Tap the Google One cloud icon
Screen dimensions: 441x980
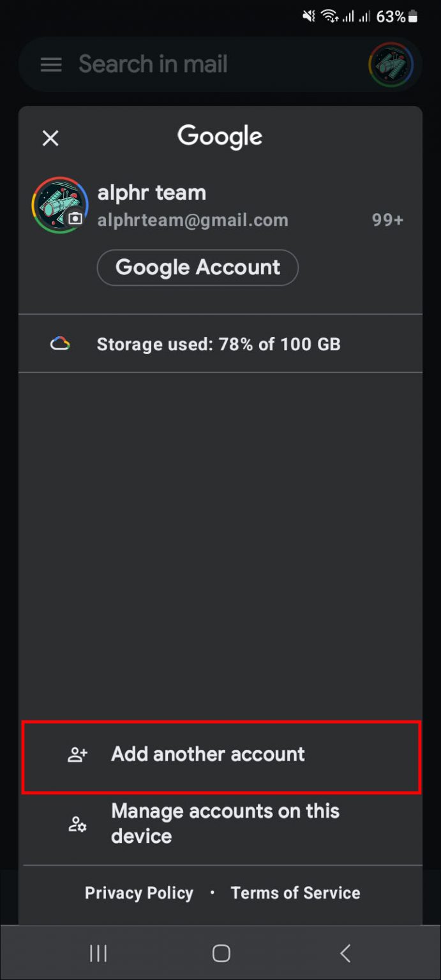click(60, 344)
